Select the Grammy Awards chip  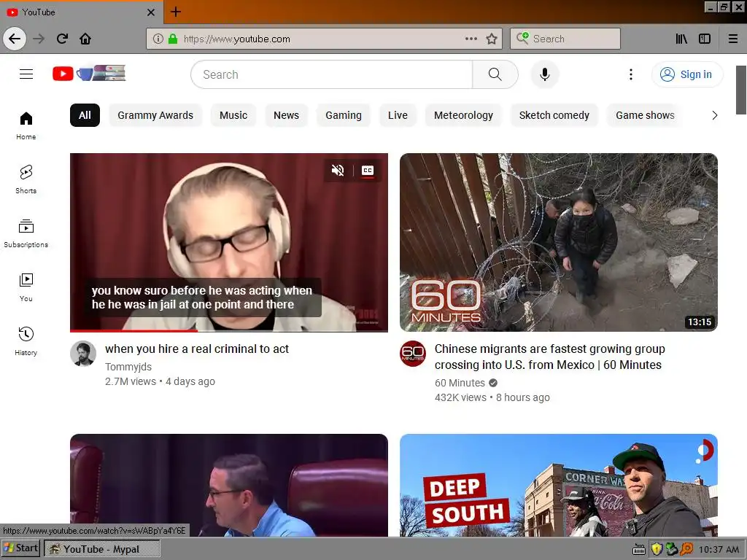155,115
